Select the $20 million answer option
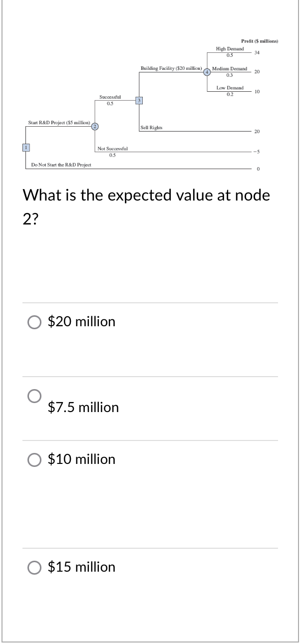 pyautogui.click(x=34, y=322)
